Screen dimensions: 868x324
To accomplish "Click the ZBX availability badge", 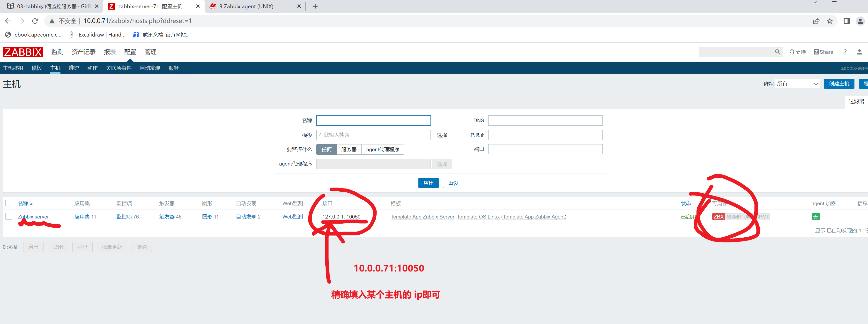I will coord(718,217).
